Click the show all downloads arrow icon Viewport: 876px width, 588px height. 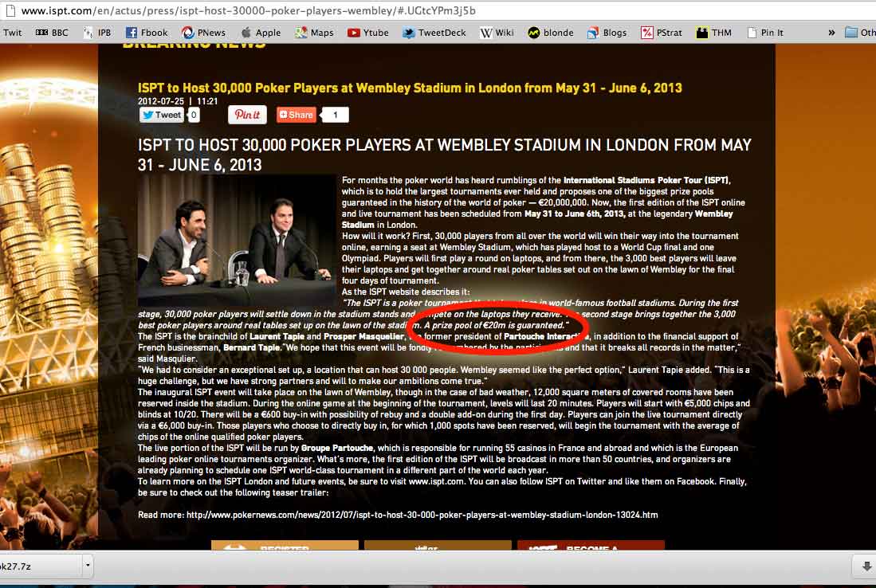click(x=866, y=566)
